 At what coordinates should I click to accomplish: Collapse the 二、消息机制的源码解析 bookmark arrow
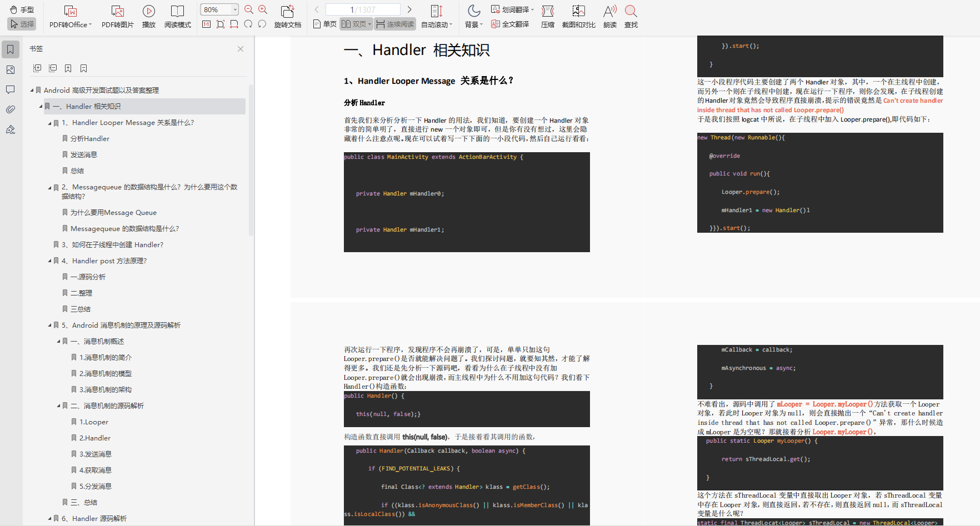pos(59,405)
